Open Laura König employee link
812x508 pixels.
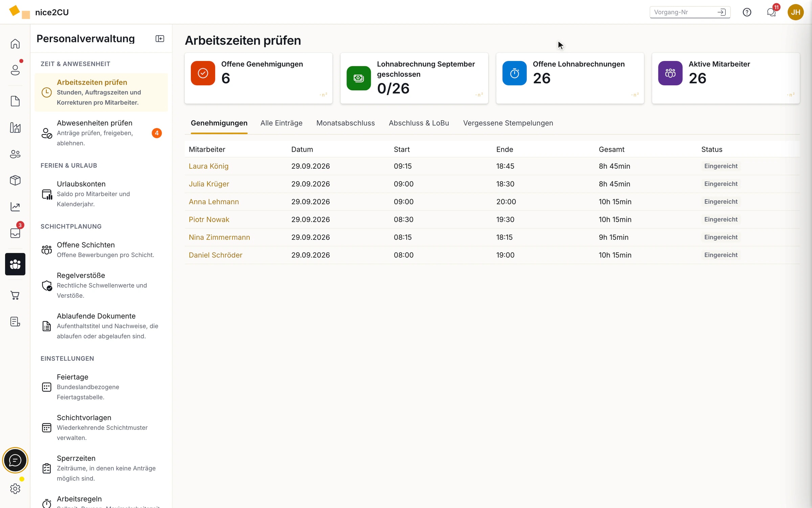pos(208,166)
